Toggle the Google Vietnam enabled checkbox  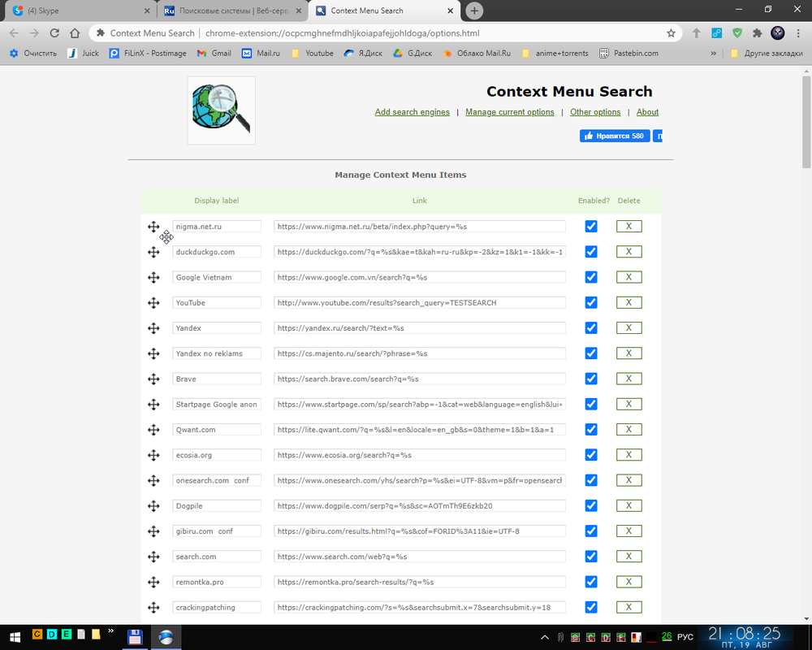(x=591, y=277)
